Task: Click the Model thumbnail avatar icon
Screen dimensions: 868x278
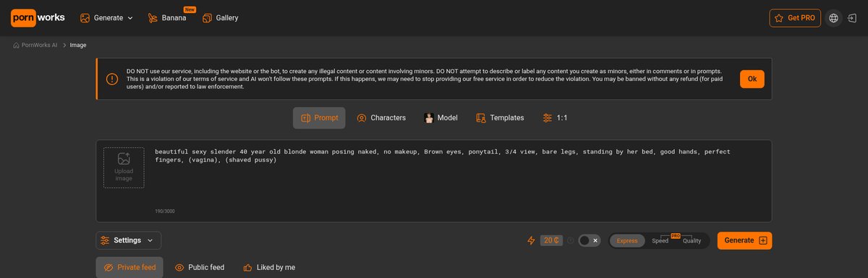Action: 429,118
